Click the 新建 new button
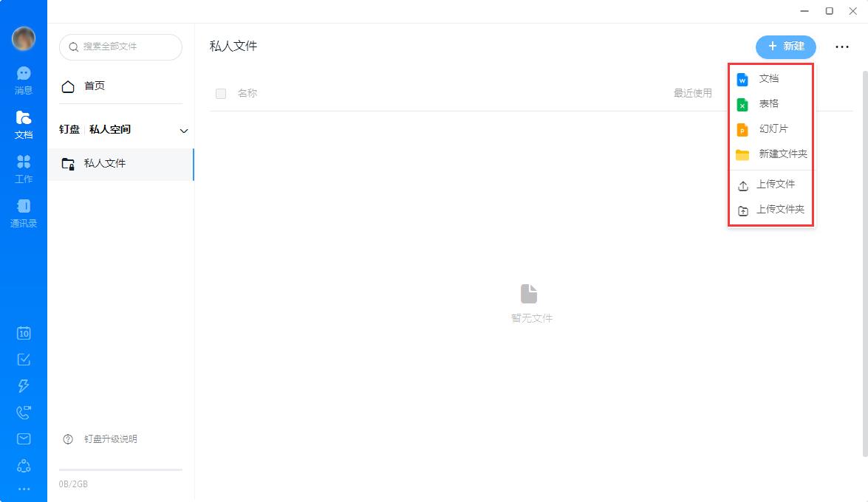Viewport: 868px width, 502px height. (785, 47)
